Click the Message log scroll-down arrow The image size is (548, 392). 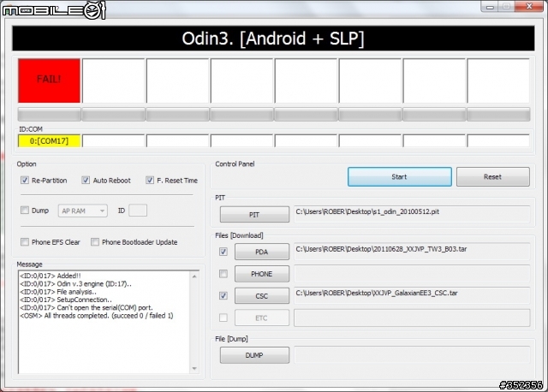click(x=194, y=369)
